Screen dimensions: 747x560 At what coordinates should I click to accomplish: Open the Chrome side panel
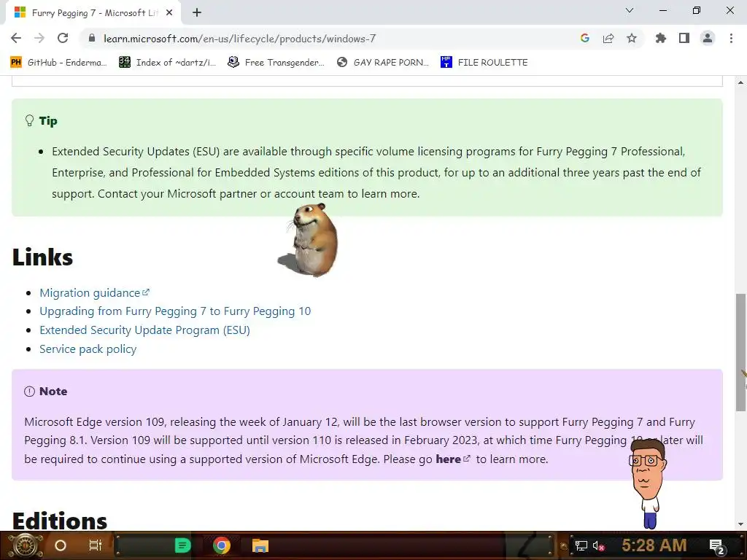click(x=684, y=39)
